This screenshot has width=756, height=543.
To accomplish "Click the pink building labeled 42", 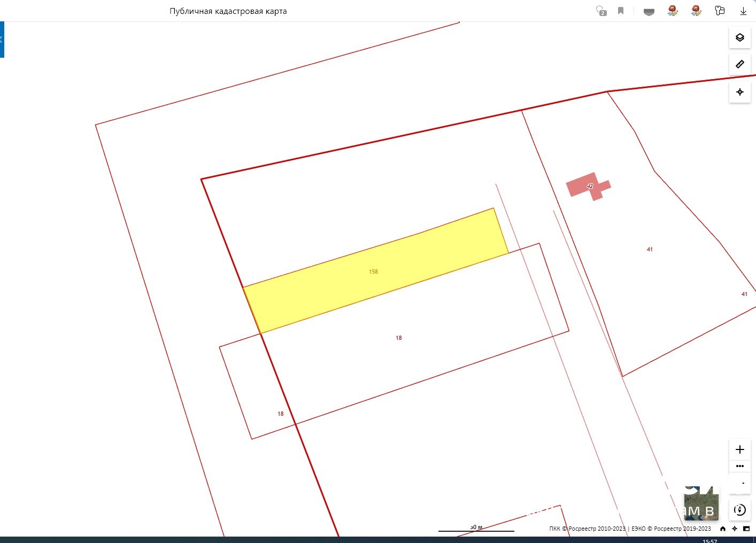I will point(588,186).
